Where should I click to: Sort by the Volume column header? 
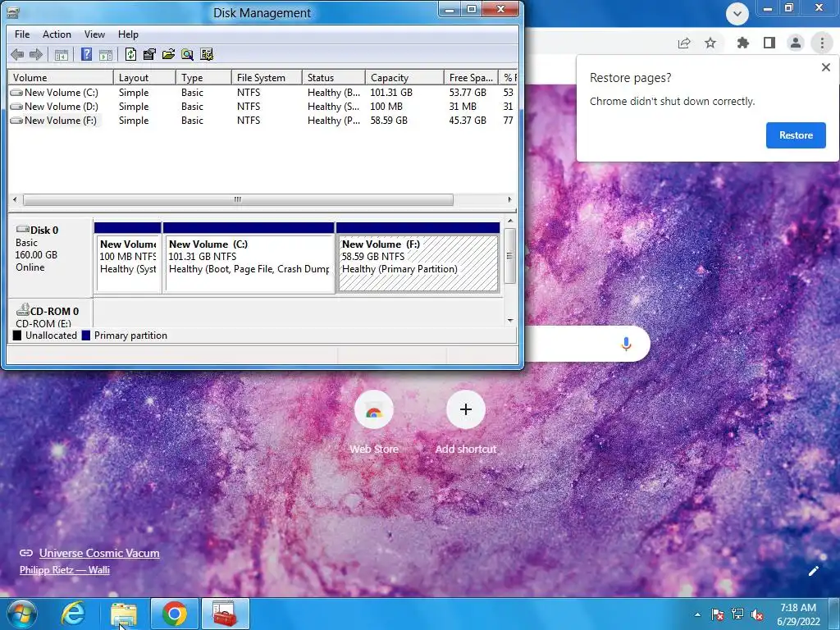[x=61, y=78]
